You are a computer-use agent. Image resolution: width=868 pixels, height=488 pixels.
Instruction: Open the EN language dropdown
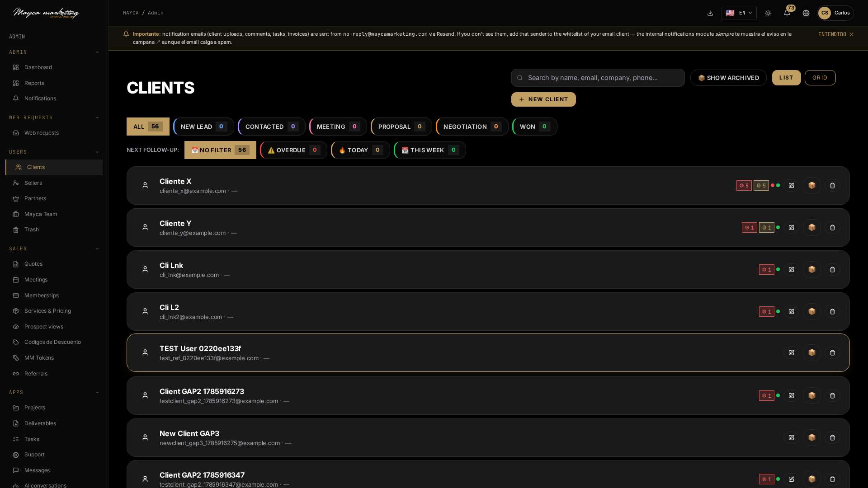click(739, 13)
